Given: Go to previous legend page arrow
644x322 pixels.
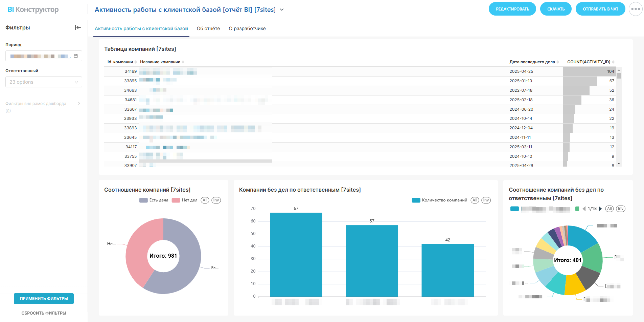Looking at the screenshot, I should pos(584,209).
